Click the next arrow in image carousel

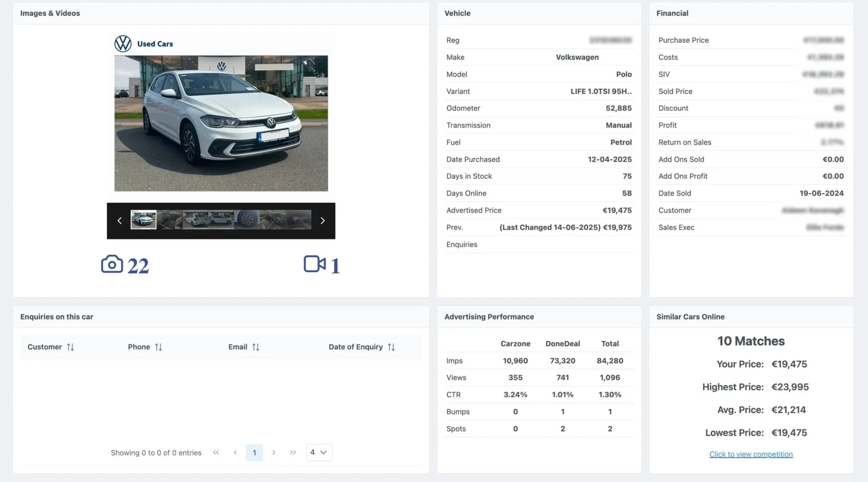click(323, 221)
